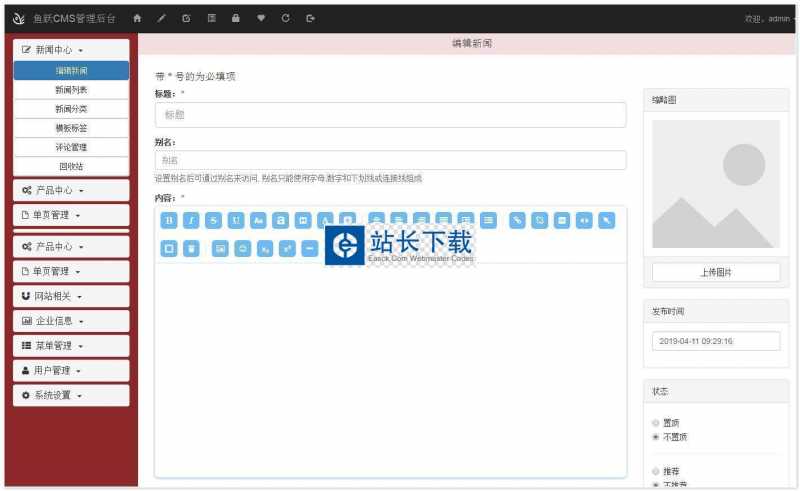
Task: Expand the 网站相关 sidebar menu
Action: pos(71,296)
